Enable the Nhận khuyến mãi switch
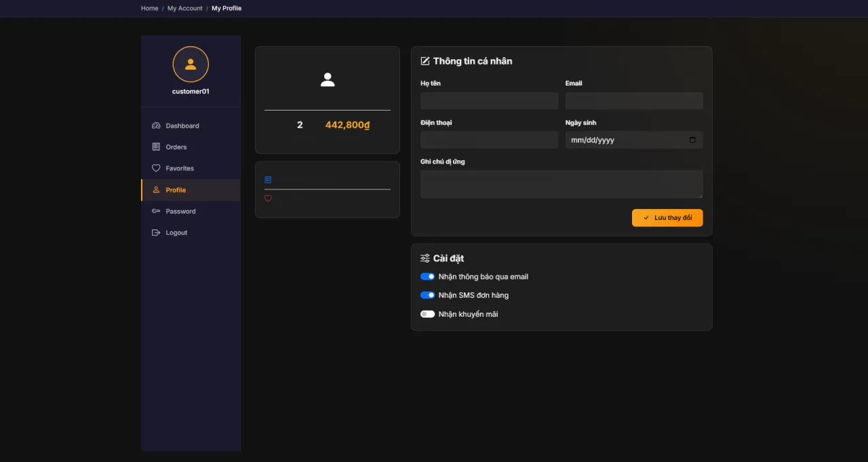The width and height of the screenshot is (868, 462). (427, 314)
